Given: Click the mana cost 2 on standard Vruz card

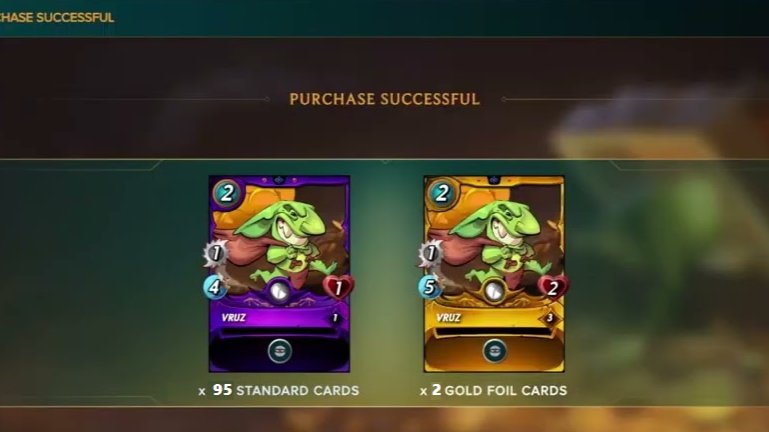Looking at the screenshot, I should click(x=227, y=193).
